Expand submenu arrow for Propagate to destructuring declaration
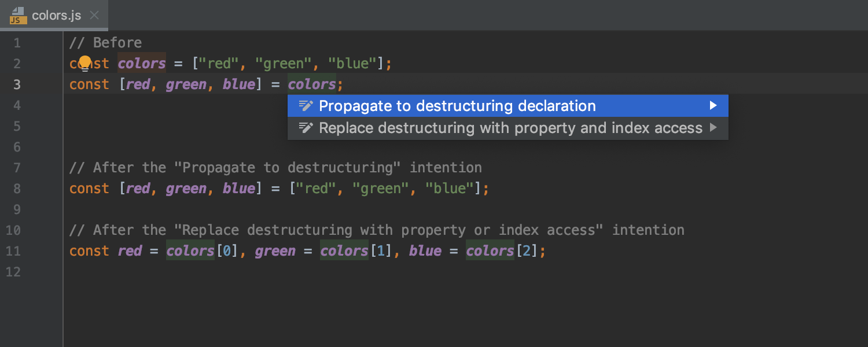Image resolution: width=868 pixels, height=347 pixels. [x=713, y=105]
